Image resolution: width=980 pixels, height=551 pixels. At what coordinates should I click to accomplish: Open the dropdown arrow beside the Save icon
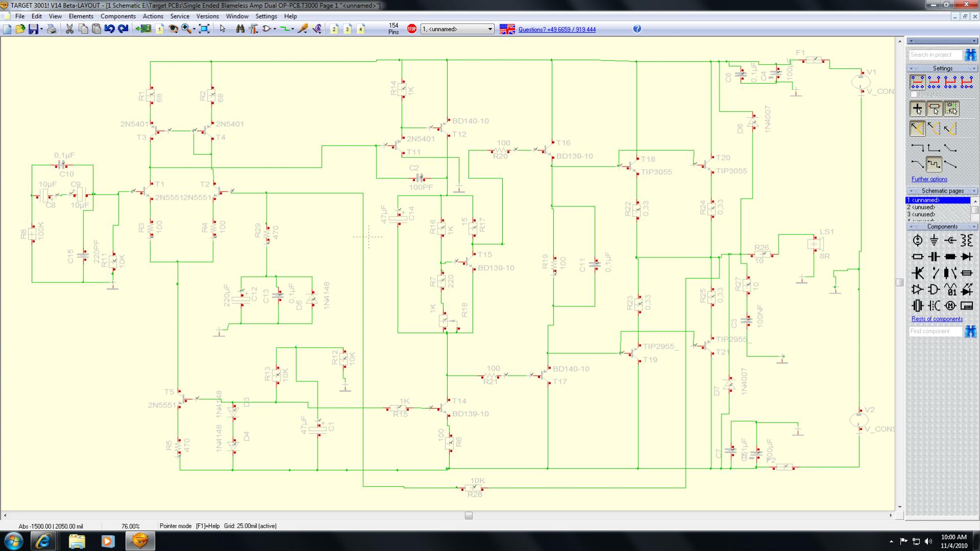(41, 29)
